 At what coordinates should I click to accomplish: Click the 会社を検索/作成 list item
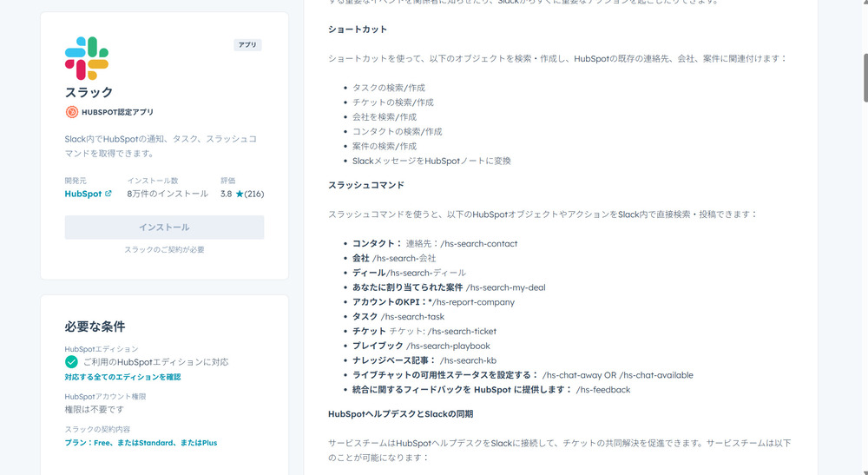tap(385, 117)
